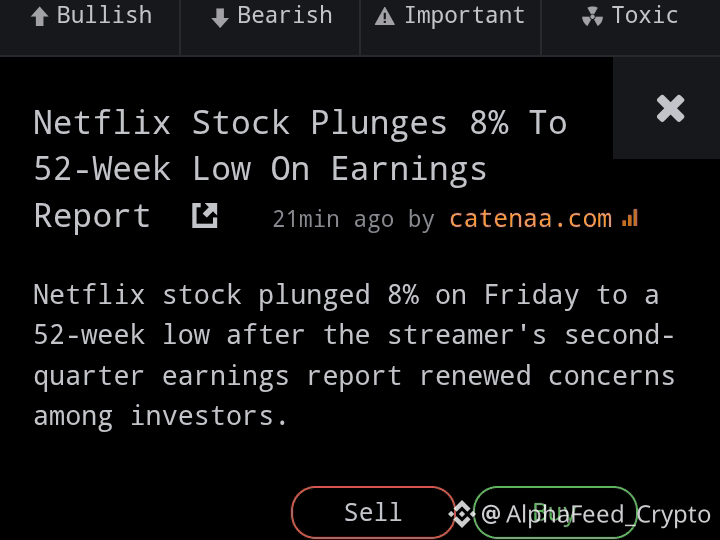Click the up-arrow icon beside Bullish

pos(39,17)
